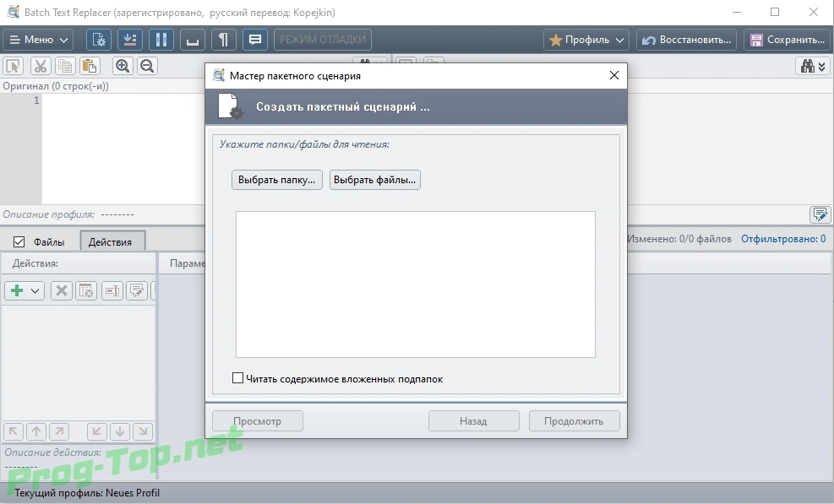The height and width of the screenshot is (504, 834).
Task: Click the down-left diagonal arrow icon
Action: [x=97, y=431]
